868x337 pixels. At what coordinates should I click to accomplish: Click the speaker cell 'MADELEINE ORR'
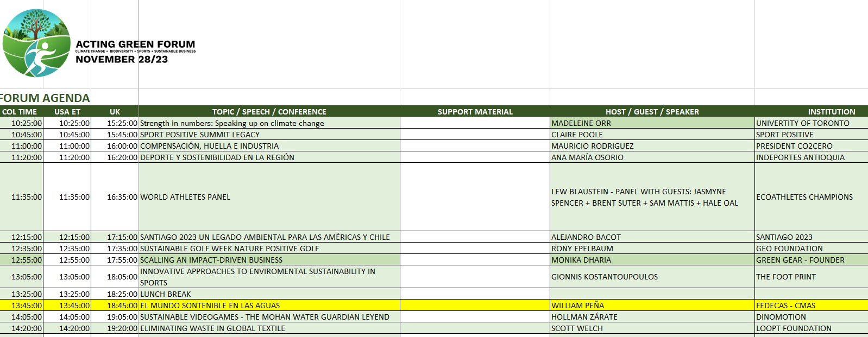(x=652, y=123)
